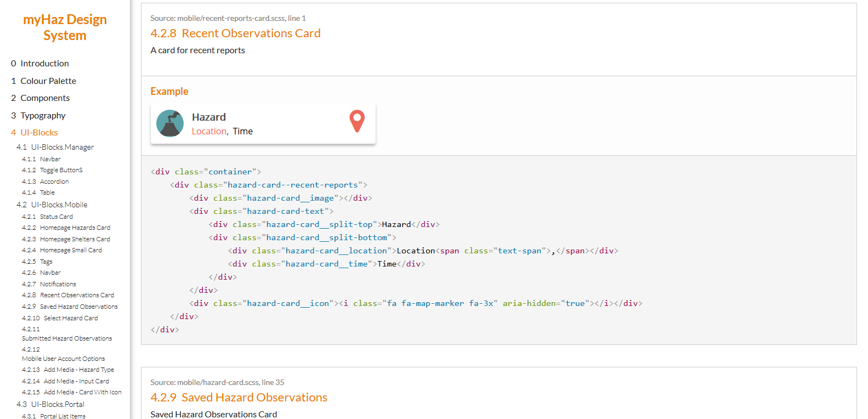
Task: Click the red map marker icon
Action: point(357,121)
